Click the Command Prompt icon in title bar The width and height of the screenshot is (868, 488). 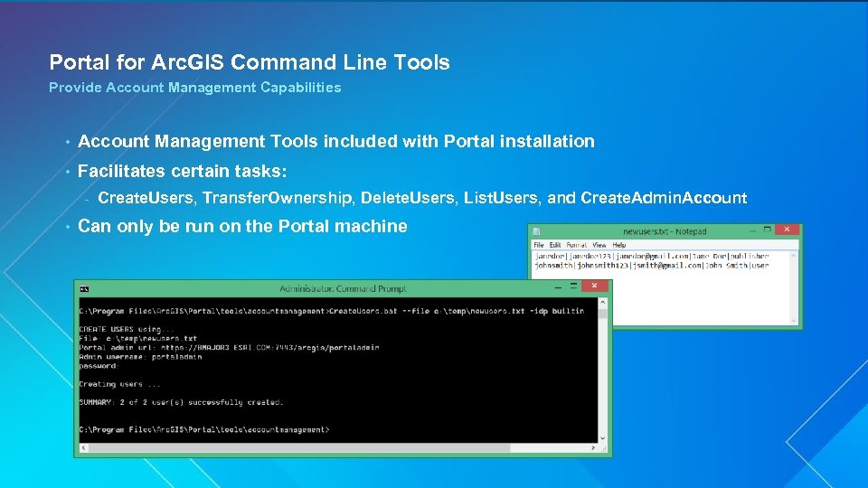(84, 289)
